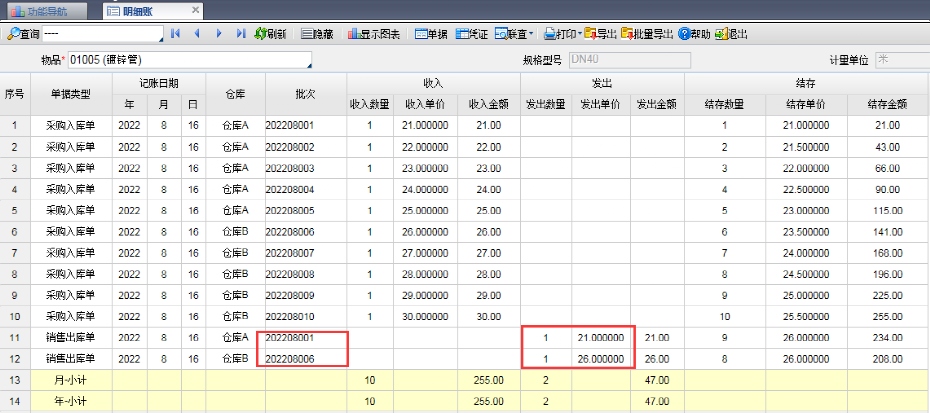The width and height of the screenshot is (930, 413).
Task: Click the 批次 column header
Action: [305, 94]
